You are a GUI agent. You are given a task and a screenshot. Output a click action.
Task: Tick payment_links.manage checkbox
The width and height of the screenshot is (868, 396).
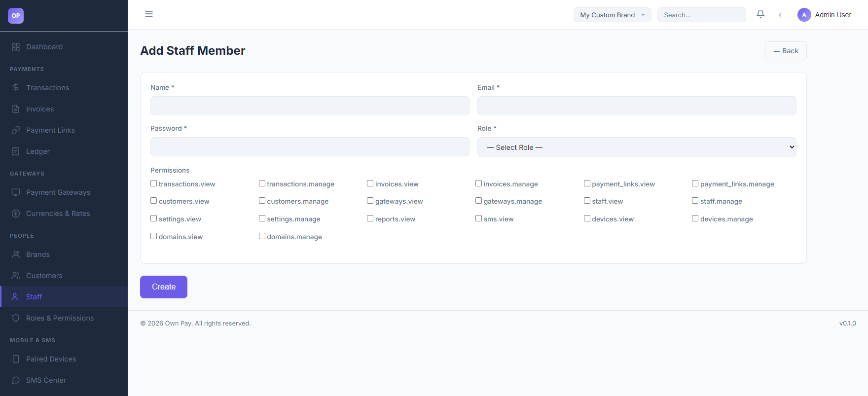[695, 183]
